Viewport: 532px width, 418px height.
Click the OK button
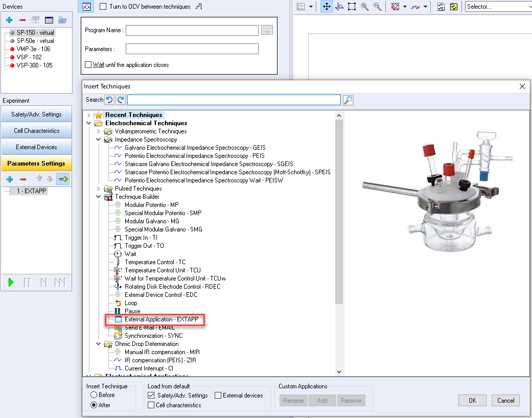point(472,401)
